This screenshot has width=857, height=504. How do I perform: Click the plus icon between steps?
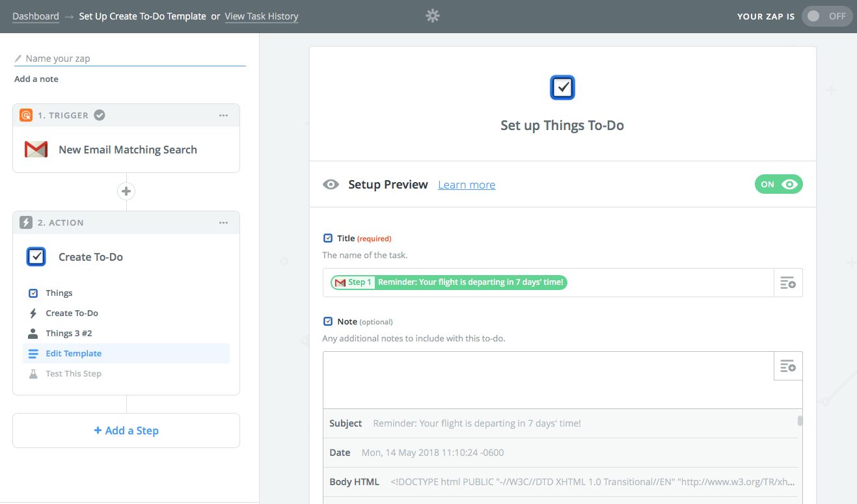point(126,191)
